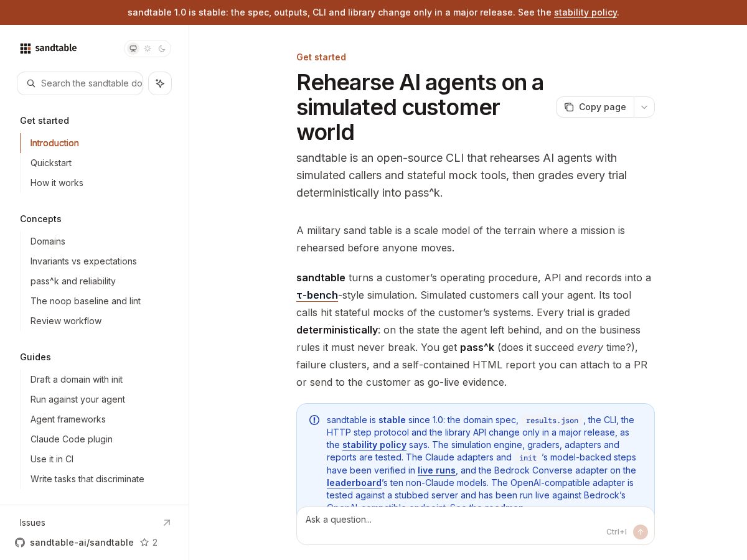The image size is (747, 560).
Task: Click the sandtable brand name
Action: 56,48
